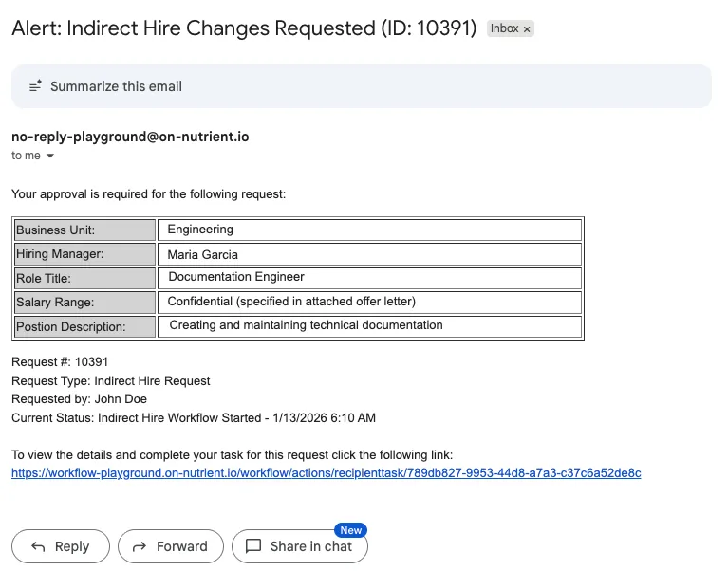The image size is (728, 571).
Task: Click the Forward button
Action: click(171, 546)
